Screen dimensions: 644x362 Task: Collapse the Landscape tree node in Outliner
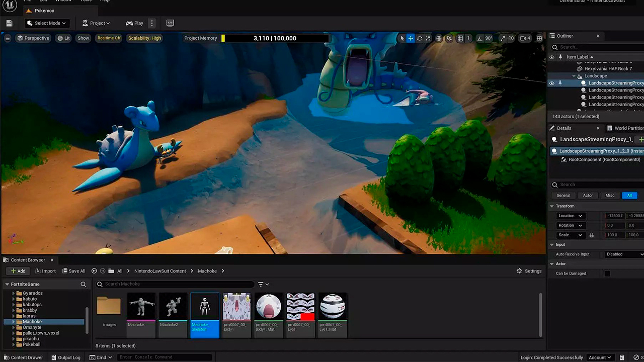(x=574, y=76)
